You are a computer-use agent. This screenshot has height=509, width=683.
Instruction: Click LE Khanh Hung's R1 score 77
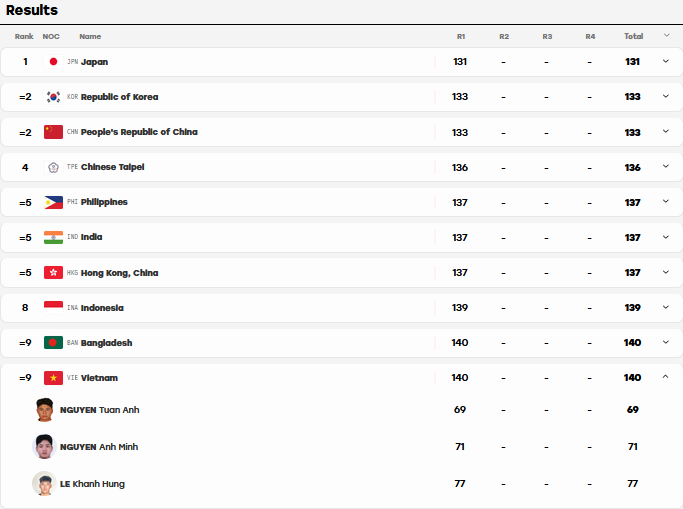pyautogui.click(x=460, y=484)
